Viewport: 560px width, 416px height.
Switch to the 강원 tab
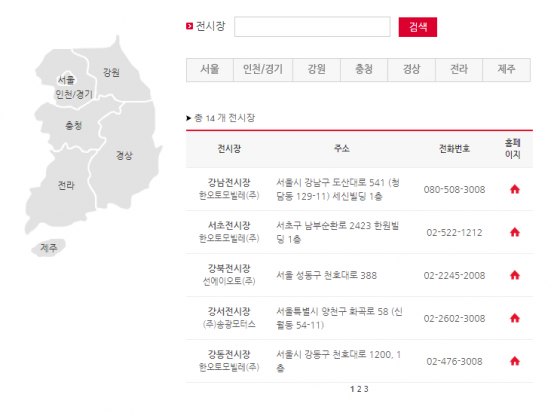(x=316, y=70)
